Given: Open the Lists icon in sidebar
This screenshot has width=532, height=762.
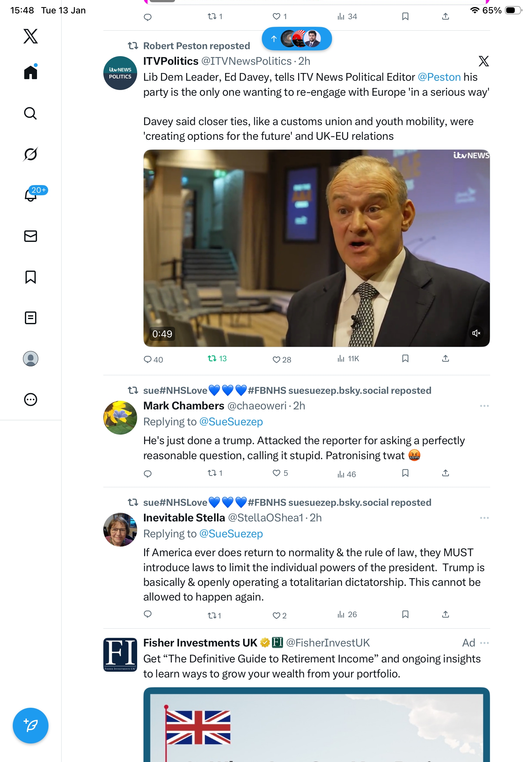Looking at the screenshot, I should [31, 317].
